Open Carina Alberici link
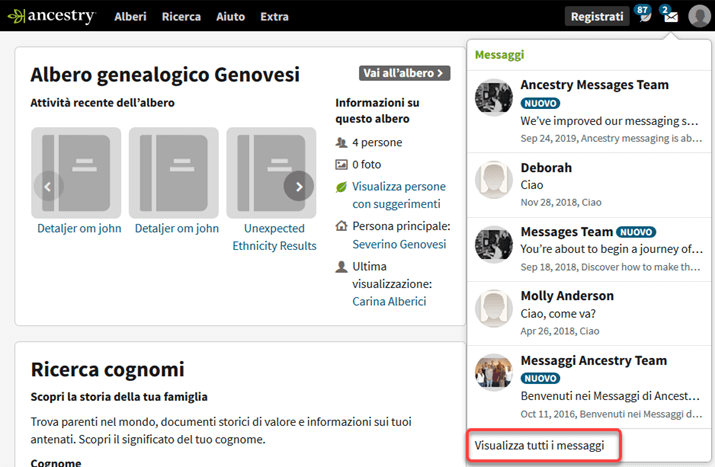 389,301
